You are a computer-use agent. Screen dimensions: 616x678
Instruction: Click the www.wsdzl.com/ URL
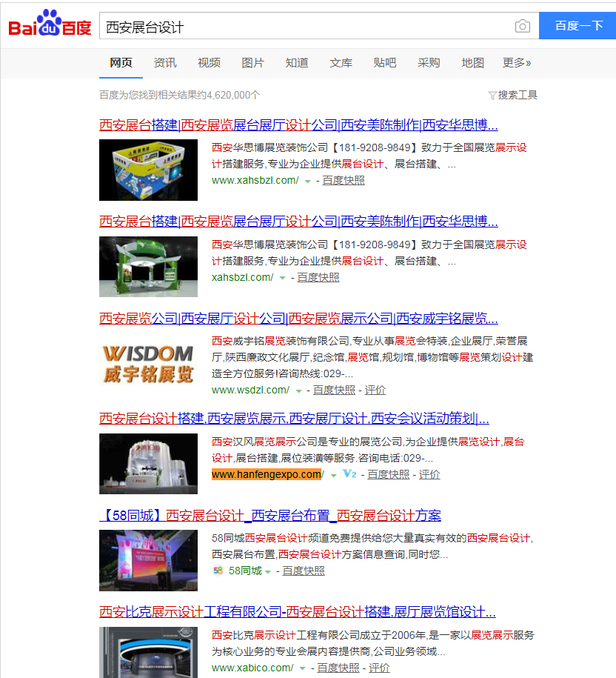[250, 390]
